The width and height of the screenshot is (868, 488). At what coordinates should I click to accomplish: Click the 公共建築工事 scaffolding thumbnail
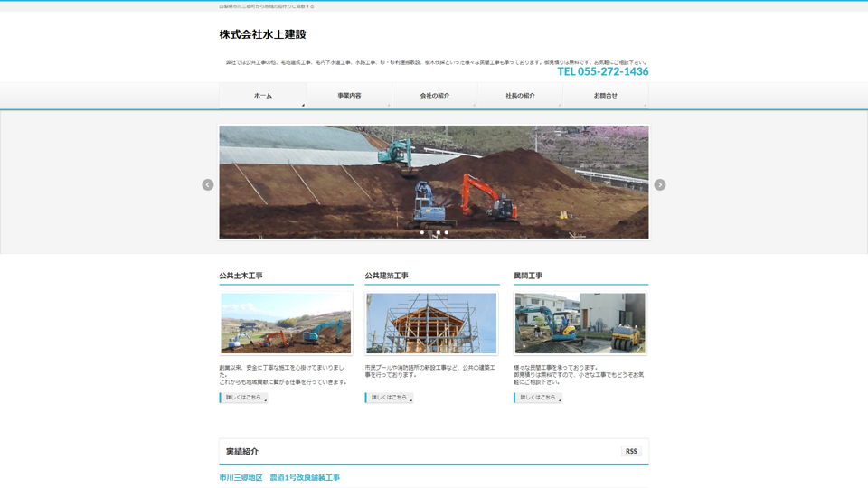point(431,323)
